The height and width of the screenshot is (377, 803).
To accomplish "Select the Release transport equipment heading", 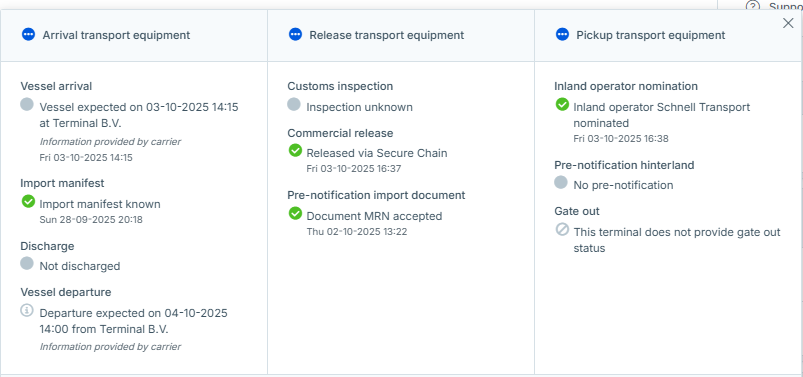I will pyautogui.click(x=387, y=35).
